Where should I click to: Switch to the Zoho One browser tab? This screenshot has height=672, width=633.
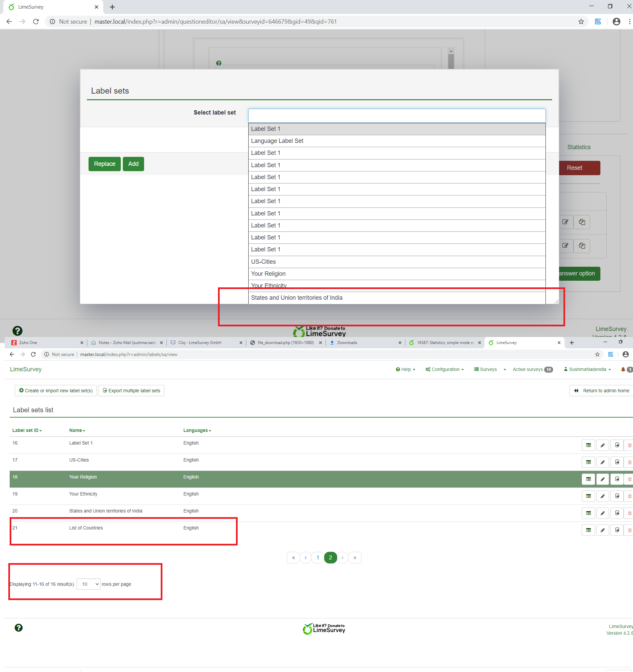[x=28, y=342]
